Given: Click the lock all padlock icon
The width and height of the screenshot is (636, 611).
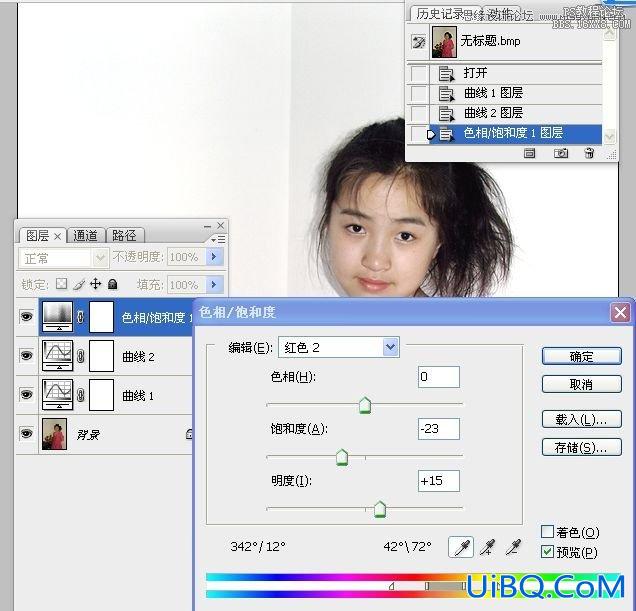Looking at the screenshot, I should click(x=113, y=284).
